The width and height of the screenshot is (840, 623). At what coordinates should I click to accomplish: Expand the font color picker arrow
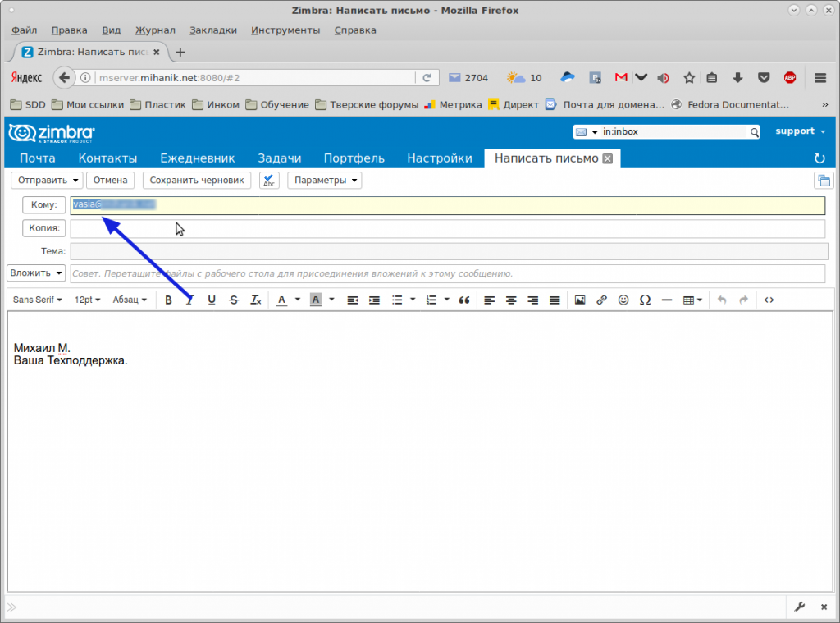point(297,300)
